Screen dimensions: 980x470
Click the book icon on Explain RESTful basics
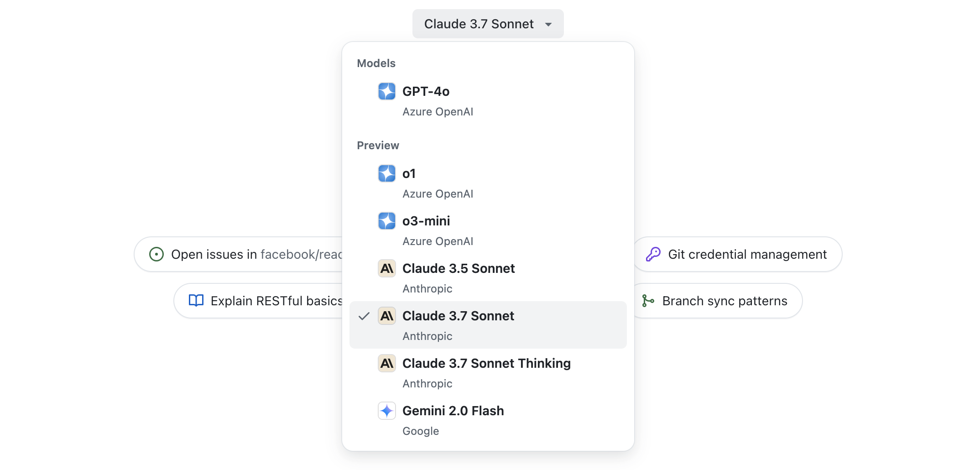pyautogui.click(x=196, y=301)
